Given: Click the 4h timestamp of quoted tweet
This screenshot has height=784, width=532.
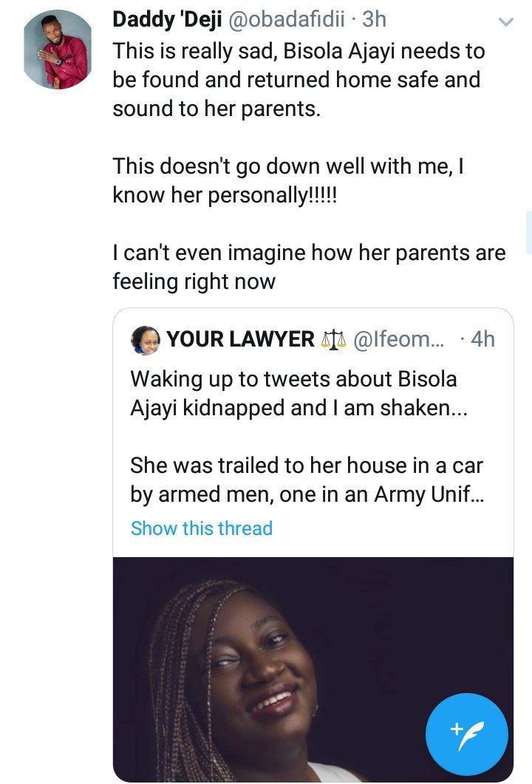Looking at the screenshot, I should pos(482,339).
